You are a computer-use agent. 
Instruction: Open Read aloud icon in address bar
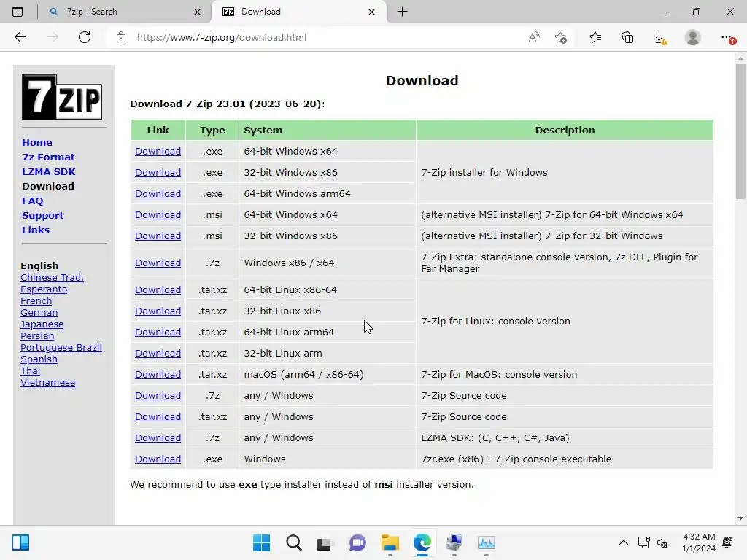click(534, 37)
